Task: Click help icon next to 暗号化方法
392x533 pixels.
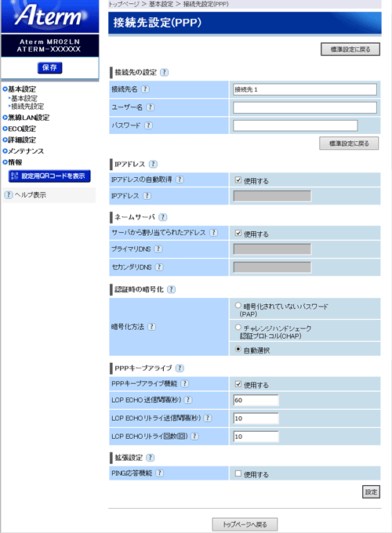Action: pos(151,327)
